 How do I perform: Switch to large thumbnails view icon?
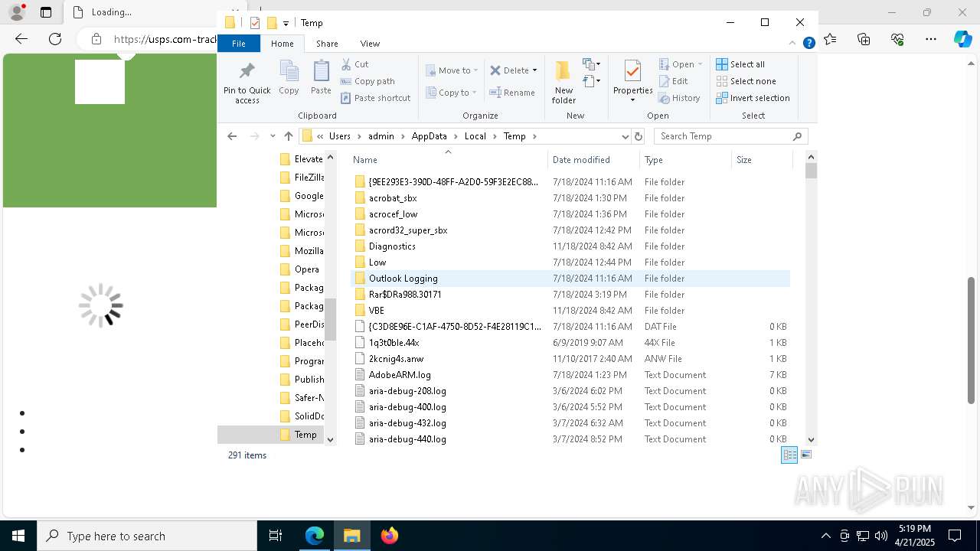click(805, 455)
